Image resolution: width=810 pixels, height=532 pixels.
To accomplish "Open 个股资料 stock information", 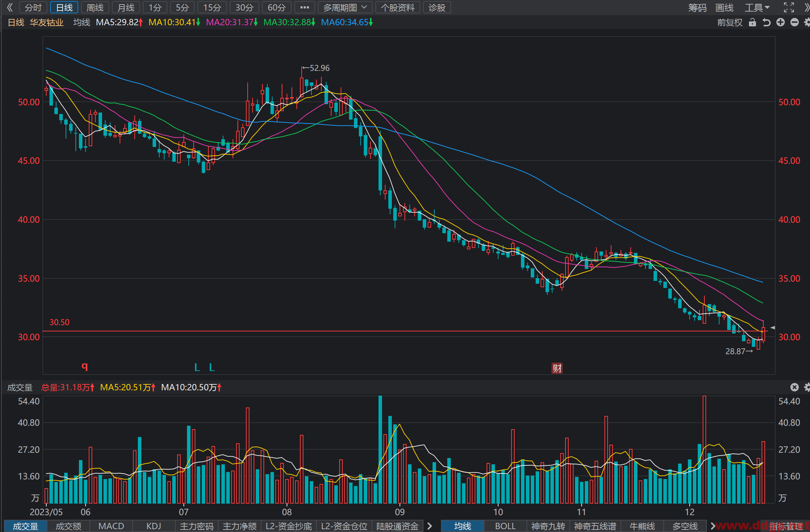I will 398,7.
